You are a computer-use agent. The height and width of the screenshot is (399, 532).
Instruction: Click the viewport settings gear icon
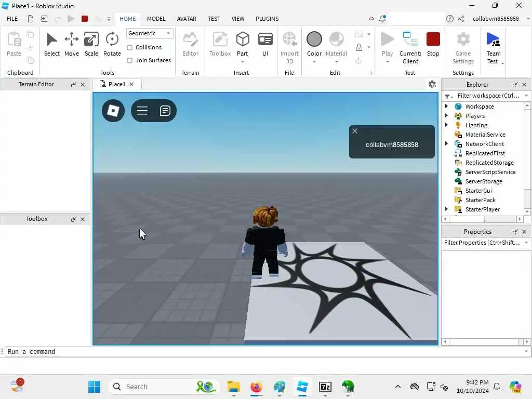(432, 84)
